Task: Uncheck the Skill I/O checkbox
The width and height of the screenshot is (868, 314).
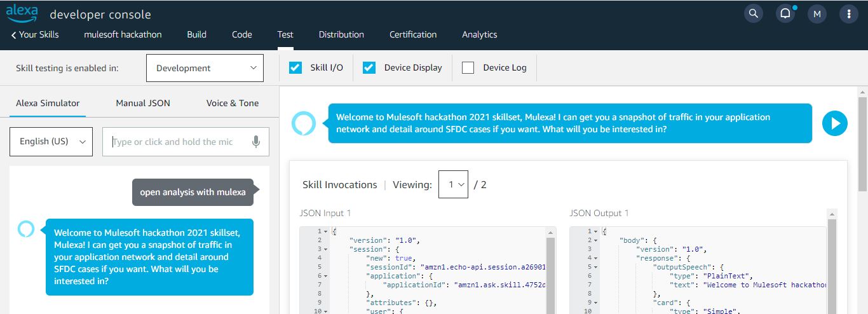Action: tap(295, 67)
